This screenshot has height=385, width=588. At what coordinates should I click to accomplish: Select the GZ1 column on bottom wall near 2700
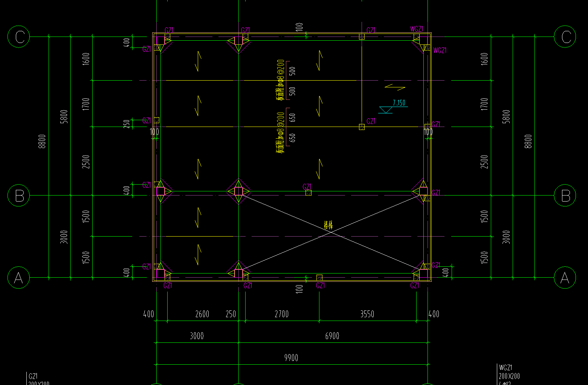319,278
